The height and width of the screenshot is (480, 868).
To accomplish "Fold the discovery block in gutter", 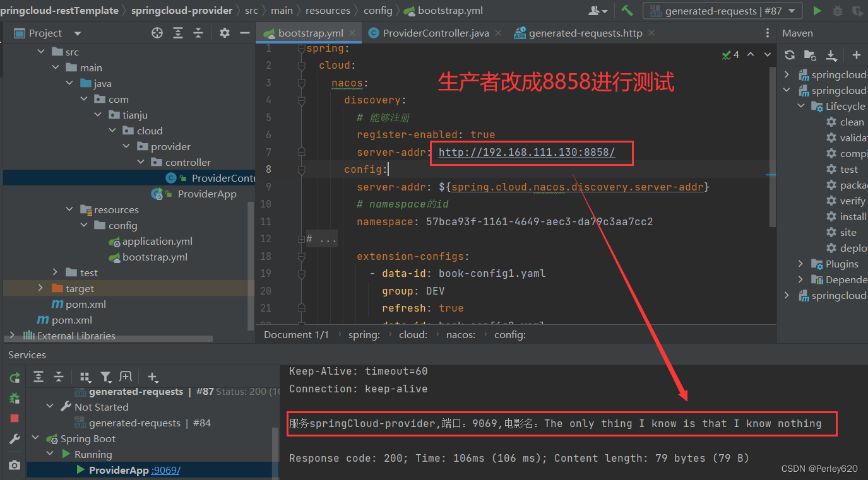I will (x=301, y=100).
